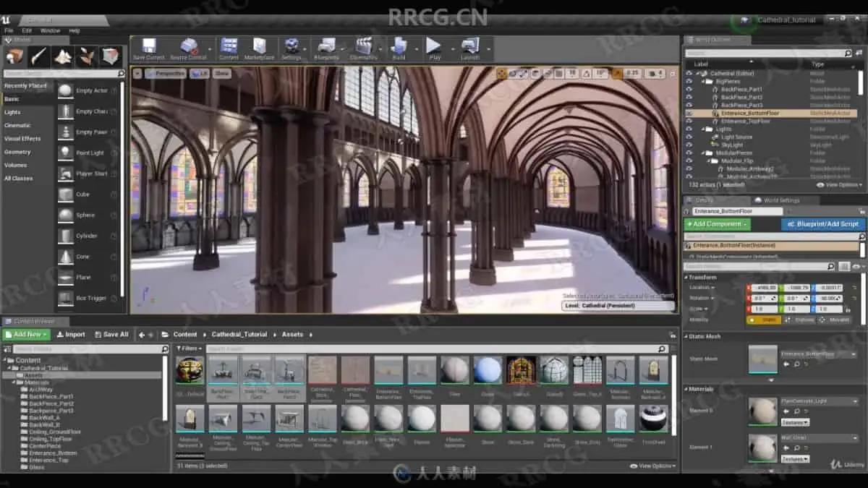Hide BackPiece_Part1 using its eye icon
The image size is (868, 488).
pos(689,89)
